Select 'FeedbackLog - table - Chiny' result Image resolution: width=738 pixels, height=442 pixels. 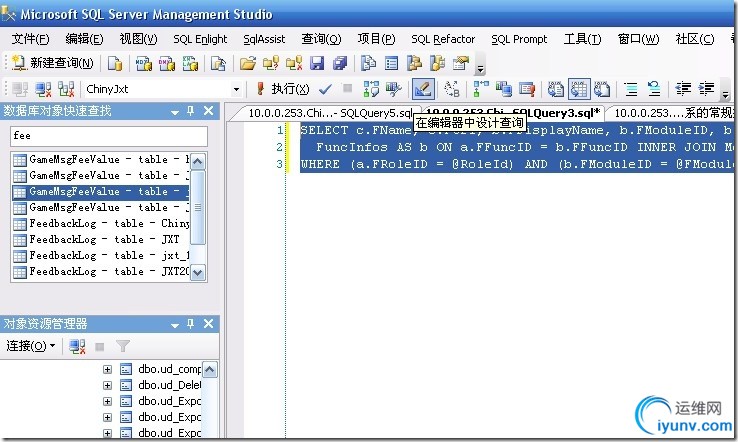[101, 224]
